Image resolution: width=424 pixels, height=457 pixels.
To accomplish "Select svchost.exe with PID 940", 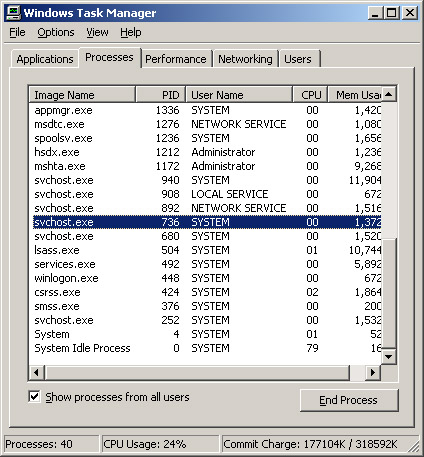I will (x=207, y=180).
